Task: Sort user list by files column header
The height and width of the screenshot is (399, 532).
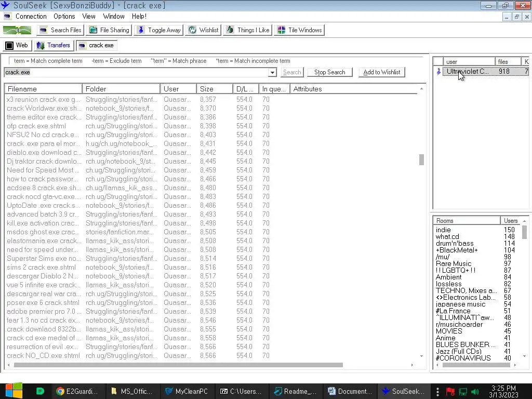Action: (508, 61)
